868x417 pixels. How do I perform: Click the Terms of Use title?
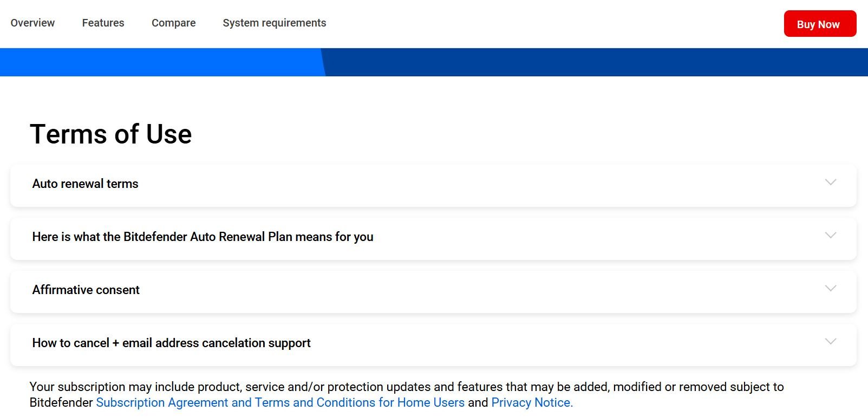tap(110, 134)
